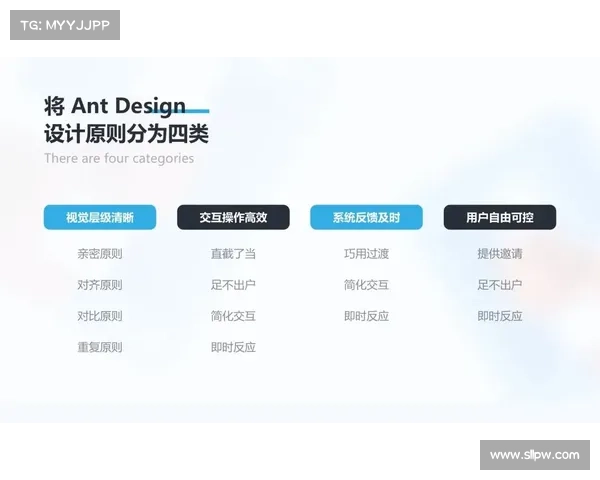Viewport: 600px width, 480px height.
Task: Click subtitle There are four categories
Action: tap(119, 158)
